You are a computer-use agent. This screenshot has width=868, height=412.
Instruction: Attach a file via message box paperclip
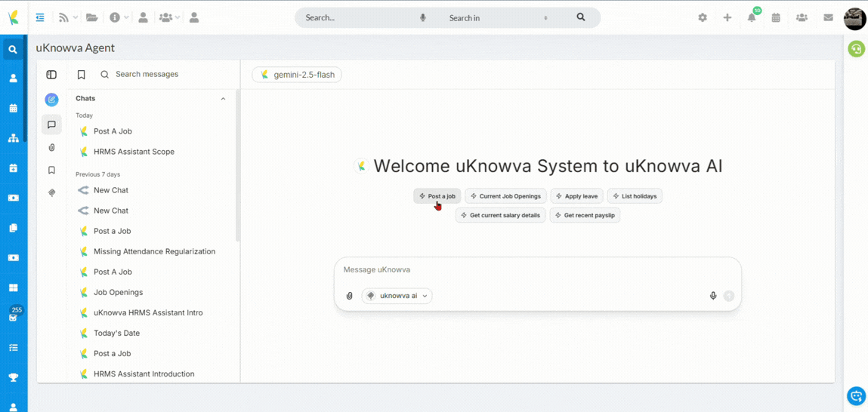coord(349,296)
